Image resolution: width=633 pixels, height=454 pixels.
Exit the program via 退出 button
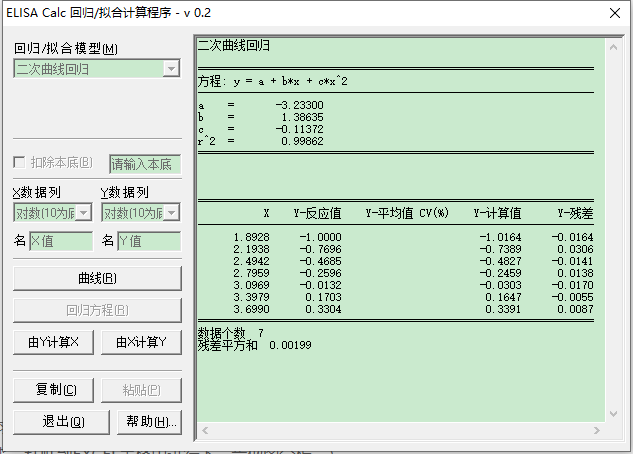61,422
